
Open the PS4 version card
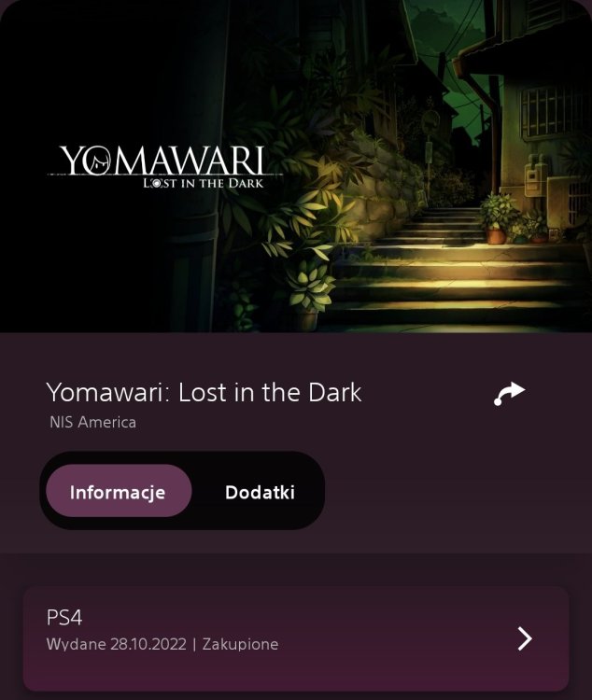296,638
